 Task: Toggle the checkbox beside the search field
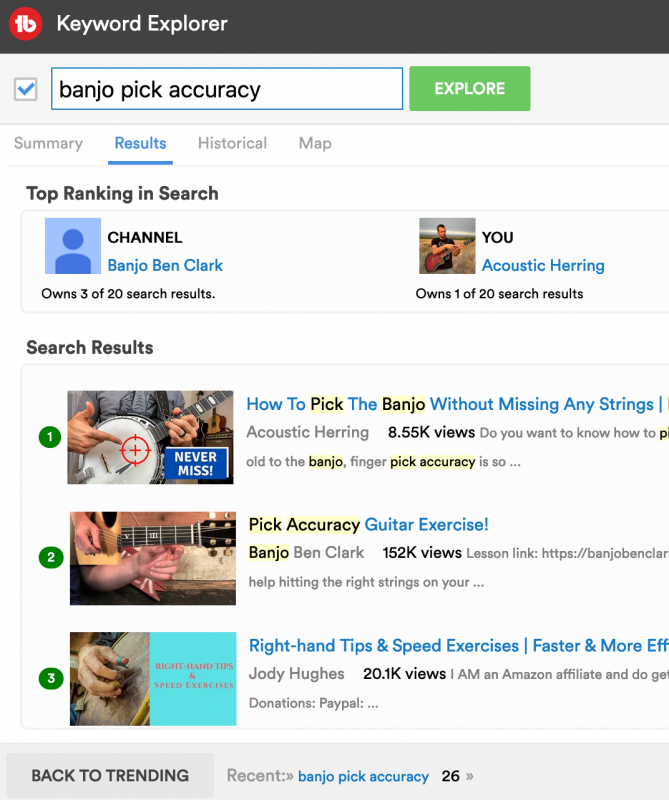(x=25, y=89)
